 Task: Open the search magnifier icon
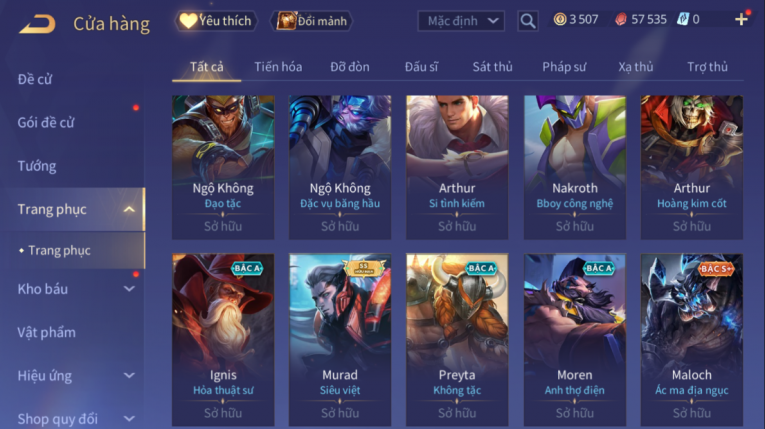point(527,20)
